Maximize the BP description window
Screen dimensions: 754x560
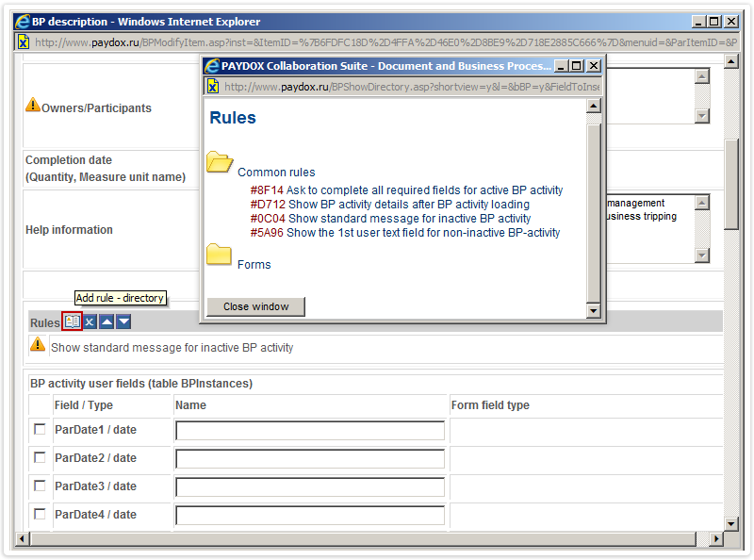(x=714, y=21)
